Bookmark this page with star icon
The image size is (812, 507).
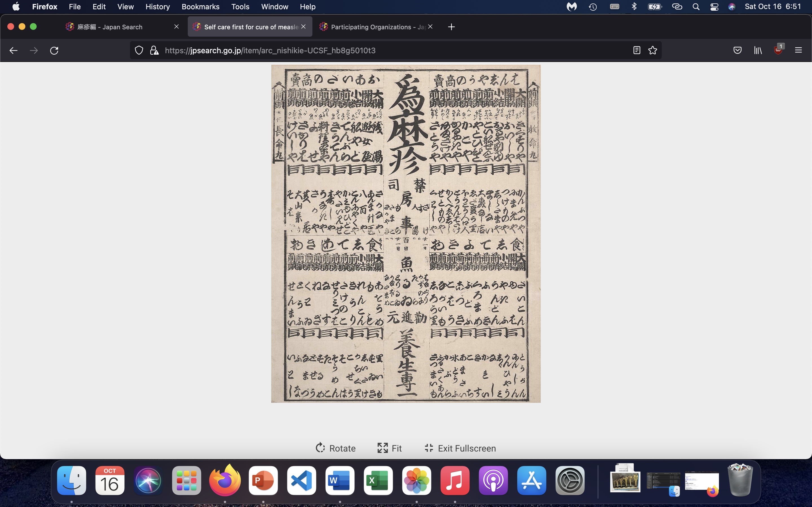point(652,50)
